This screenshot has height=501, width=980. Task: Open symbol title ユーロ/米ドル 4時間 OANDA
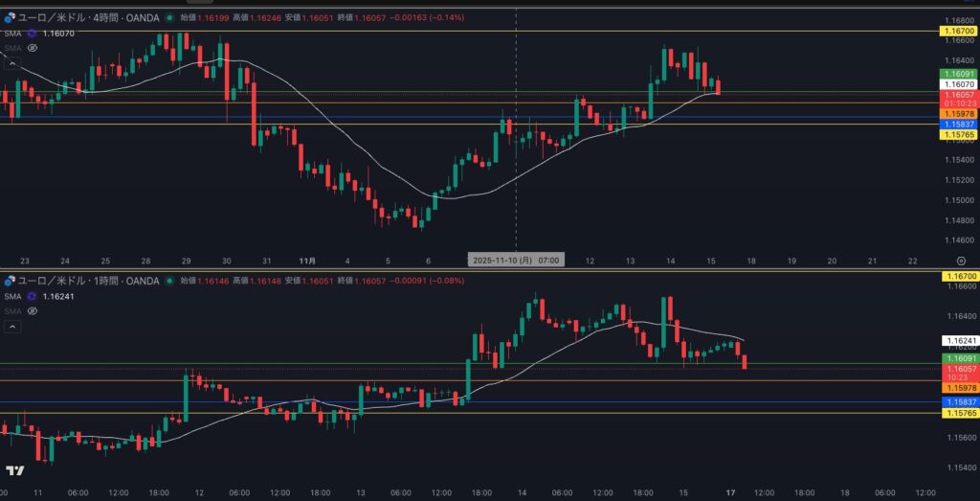88,17
